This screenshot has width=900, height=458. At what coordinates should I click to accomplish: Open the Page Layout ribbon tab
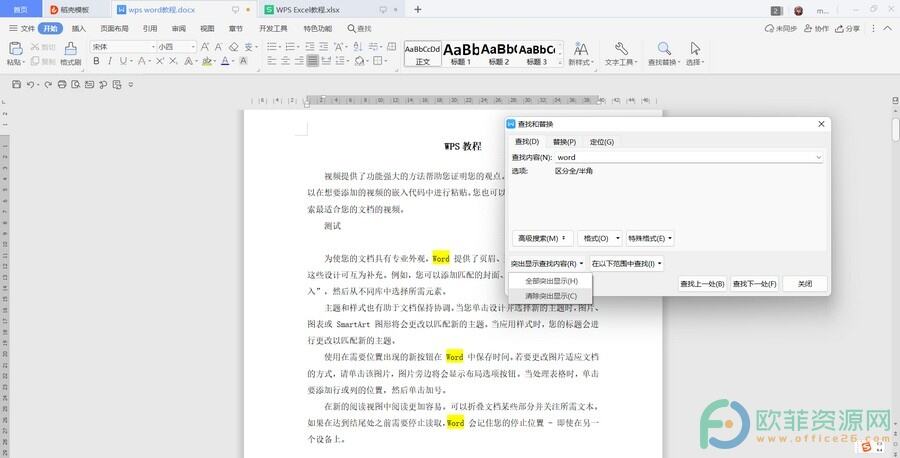[x=114, y=28]
